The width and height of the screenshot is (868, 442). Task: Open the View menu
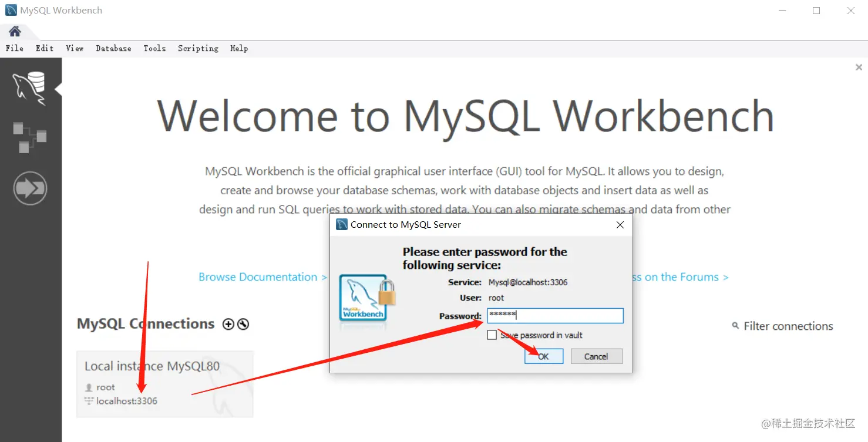coord(75,48)
